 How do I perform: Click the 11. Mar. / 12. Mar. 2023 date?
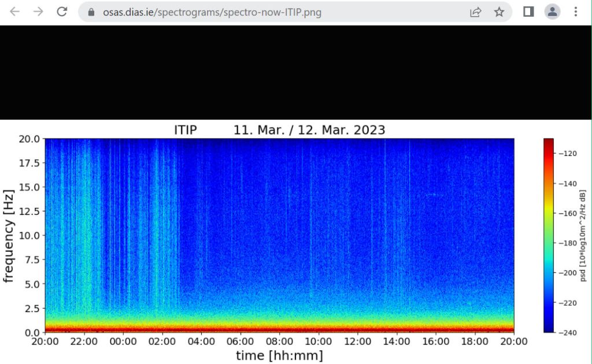(x=309, y=130)
